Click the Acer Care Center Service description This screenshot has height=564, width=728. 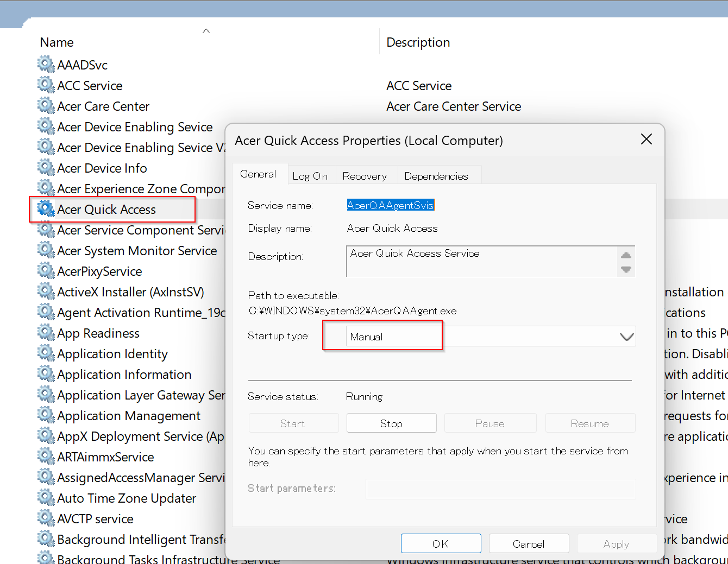[x=454, y=106]
